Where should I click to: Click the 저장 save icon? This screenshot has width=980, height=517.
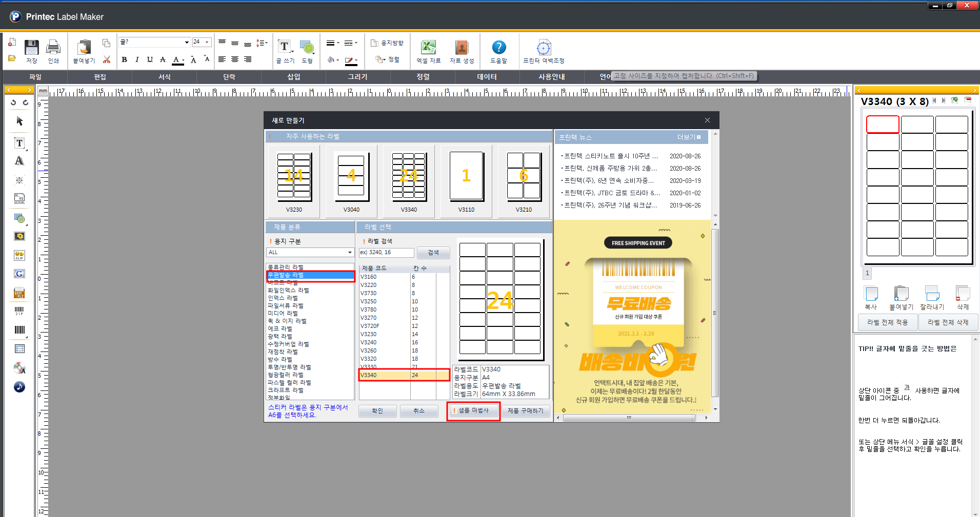click(32, 48)
